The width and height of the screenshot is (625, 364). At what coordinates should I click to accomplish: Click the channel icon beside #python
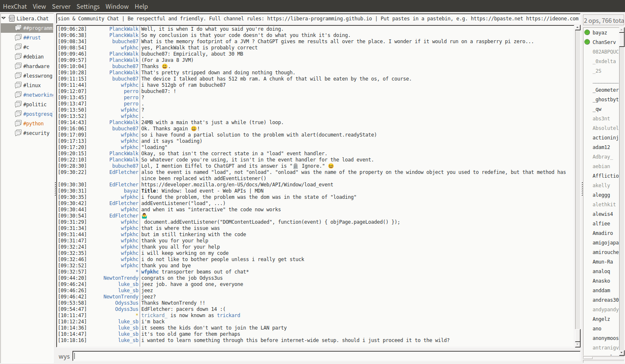pos(18,123)
